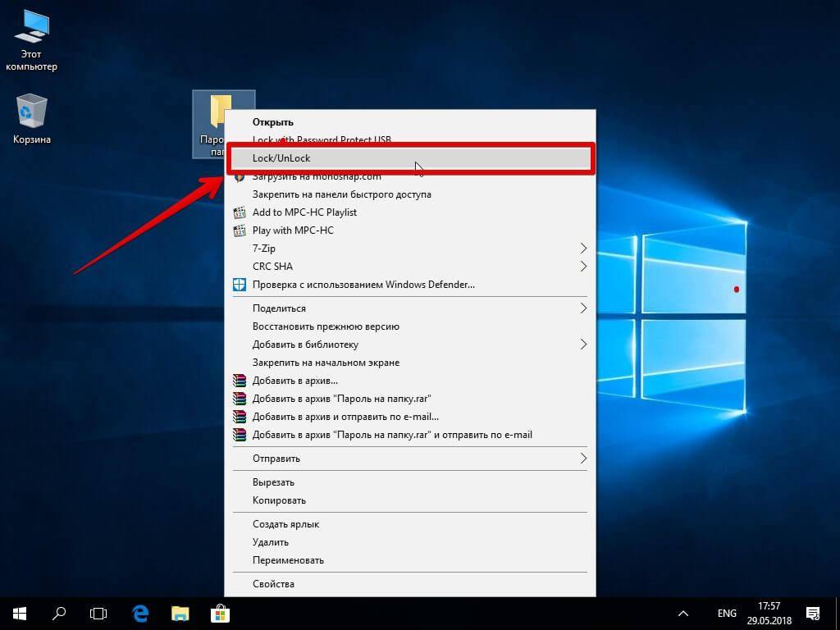Launch File Explorer from the taskbar
The width and height of the screenshot is (840, 630).
(180, 614)
